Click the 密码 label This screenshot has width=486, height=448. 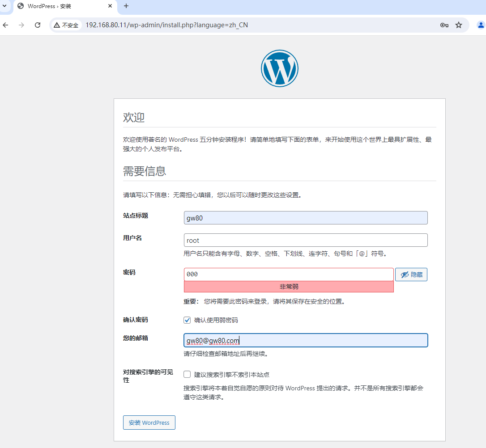pyautogui.click(x=129, y=272)
